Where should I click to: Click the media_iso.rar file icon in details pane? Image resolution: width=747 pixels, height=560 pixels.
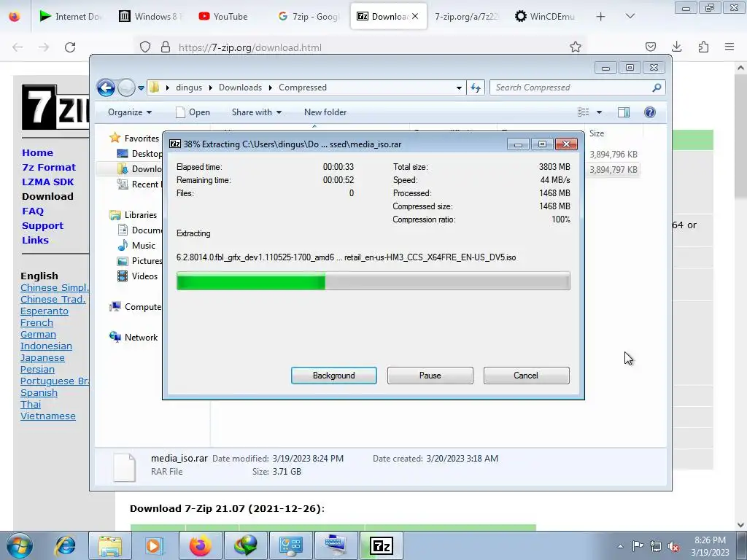[x=125, y=467]
